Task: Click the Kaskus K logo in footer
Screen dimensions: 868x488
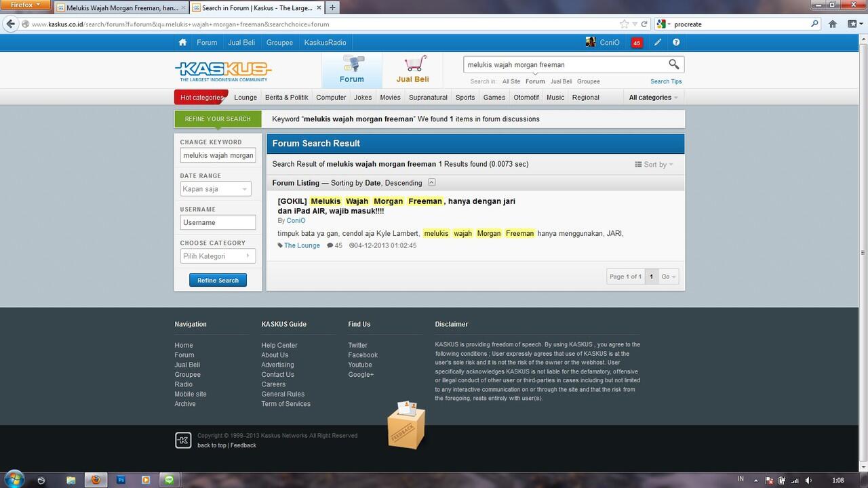Action: pyautogui.click(x=182, y=440)
